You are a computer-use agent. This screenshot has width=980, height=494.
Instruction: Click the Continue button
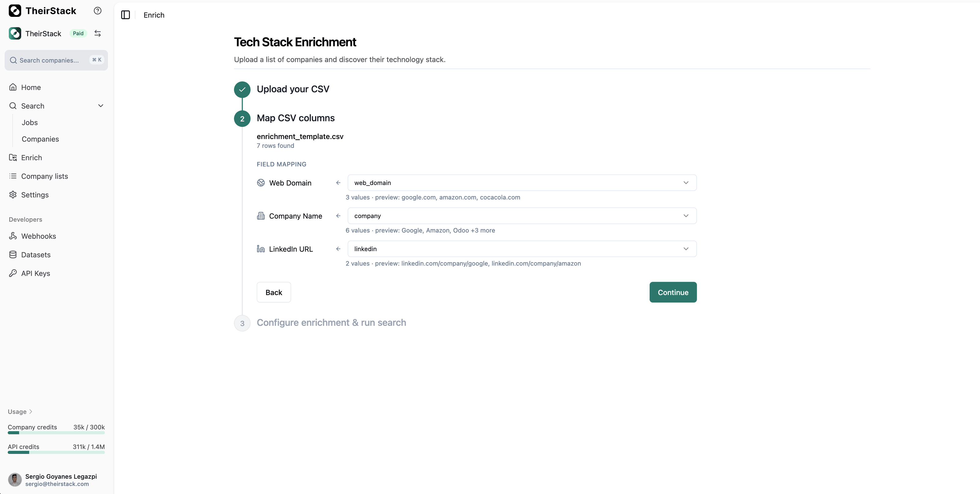[x=673, y=292]
